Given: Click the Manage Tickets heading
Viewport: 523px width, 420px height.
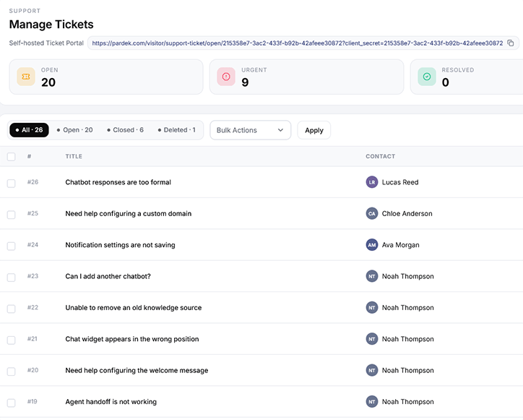Looking at the screenshot, I should 51,25.
